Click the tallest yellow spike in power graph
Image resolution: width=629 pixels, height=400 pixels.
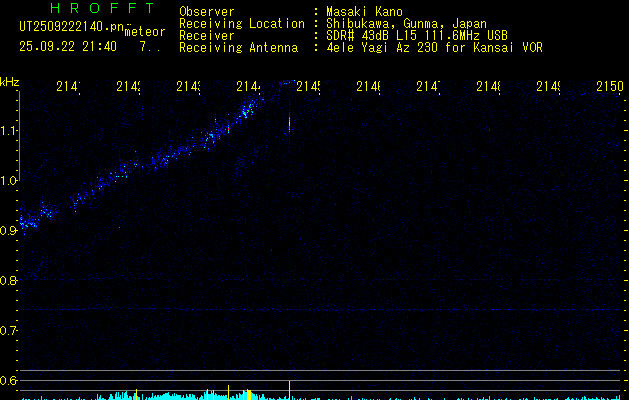[289, 390]
